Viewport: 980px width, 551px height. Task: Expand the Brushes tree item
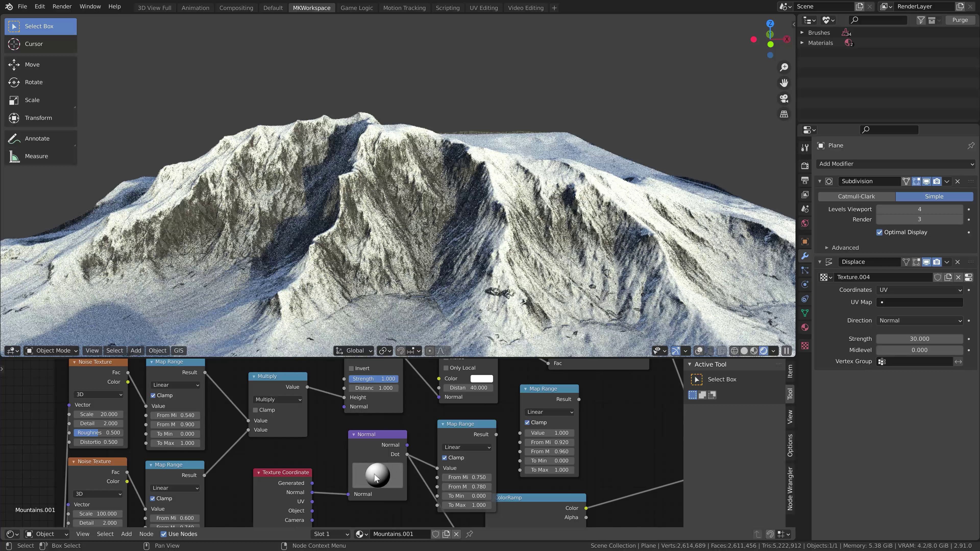tap(802, 33)
